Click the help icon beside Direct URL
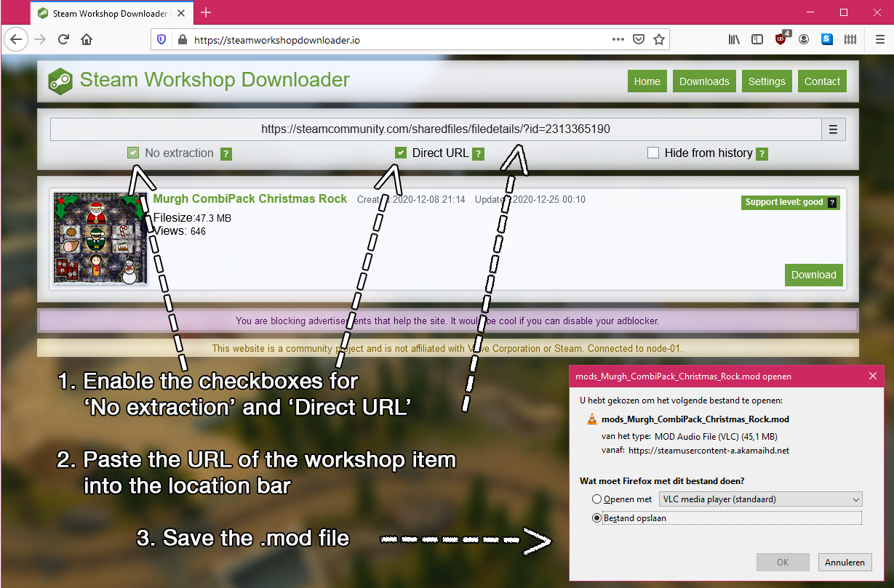This screenshot has height=588, width=894. tap(478, 153)
